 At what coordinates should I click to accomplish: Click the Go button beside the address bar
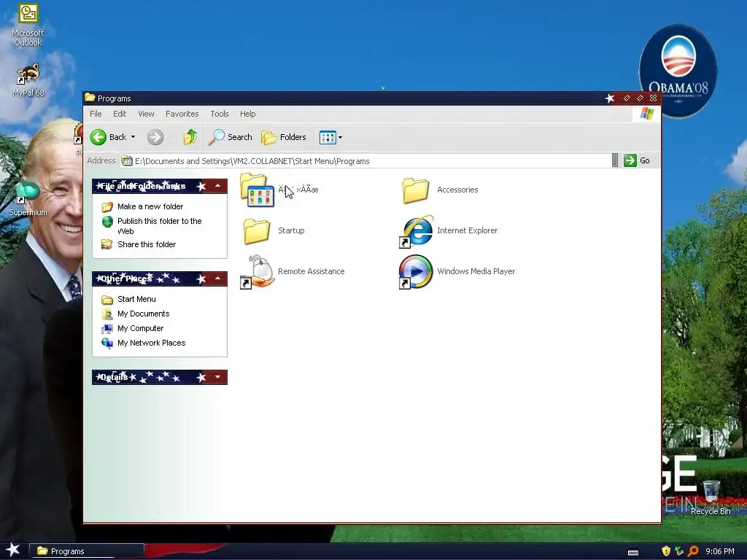click(x=637, y=160)
